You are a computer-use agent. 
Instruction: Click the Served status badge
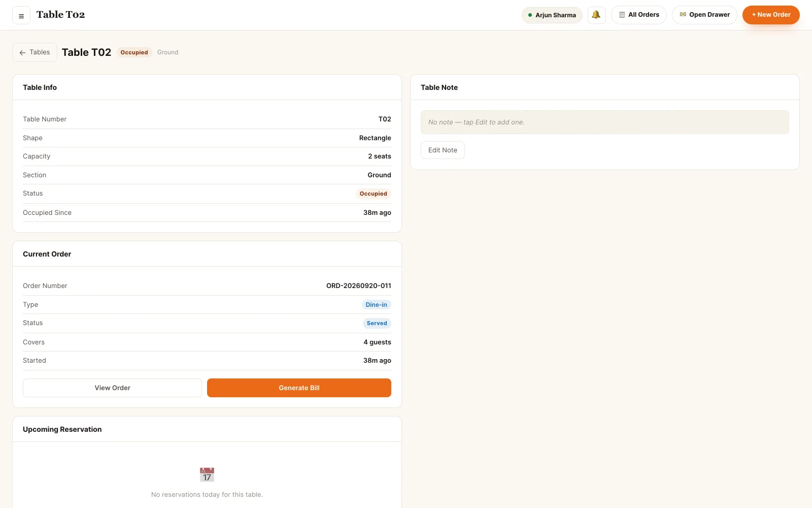377,323
